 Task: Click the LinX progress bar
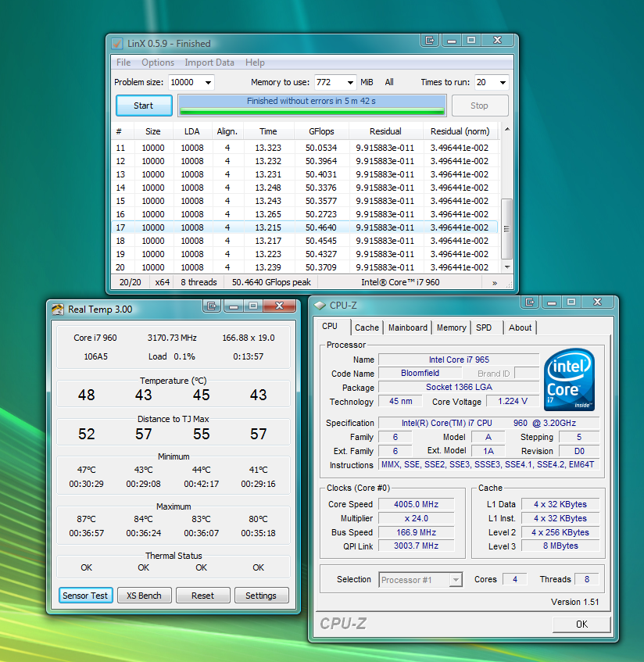pos(312,106)
